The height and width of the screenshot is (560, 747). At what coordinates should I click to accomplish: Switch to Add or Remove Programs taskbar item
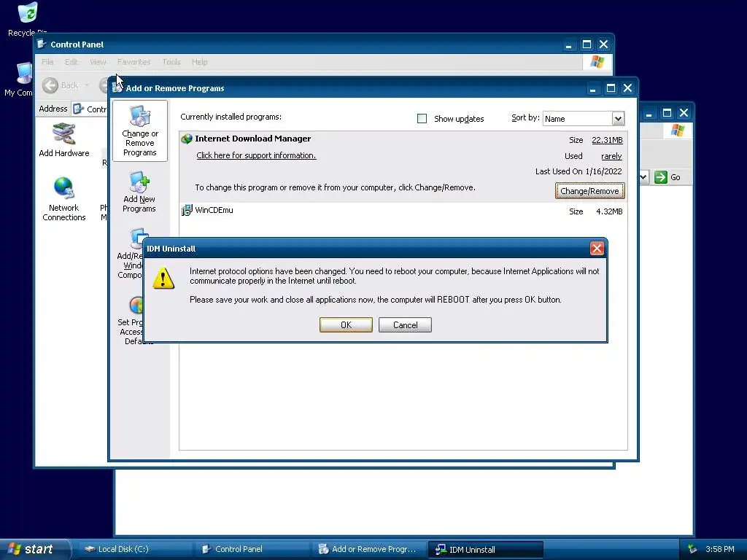[x=368, y=549]
